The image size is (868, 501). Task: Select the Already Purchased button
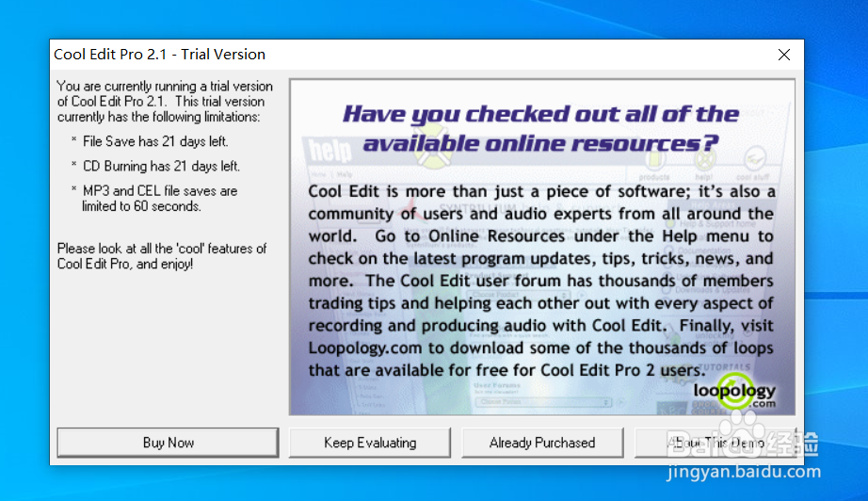pyautogui.click(x=542, y=443)
